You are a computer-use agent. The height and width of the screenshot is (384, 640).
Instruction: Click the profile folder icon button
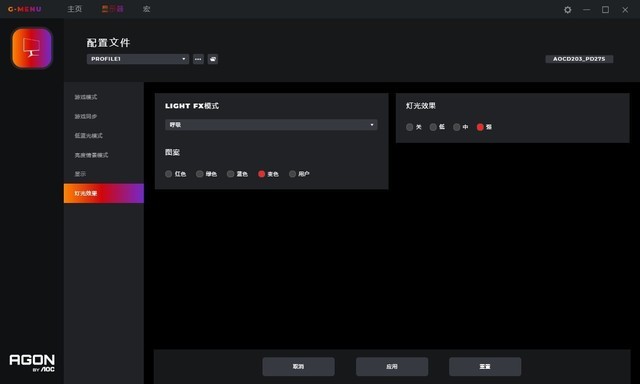(x=213, y=59)
